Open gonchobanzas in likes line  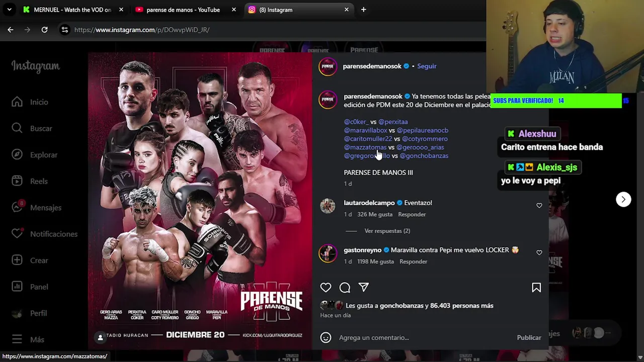click(x=401, y=306)
